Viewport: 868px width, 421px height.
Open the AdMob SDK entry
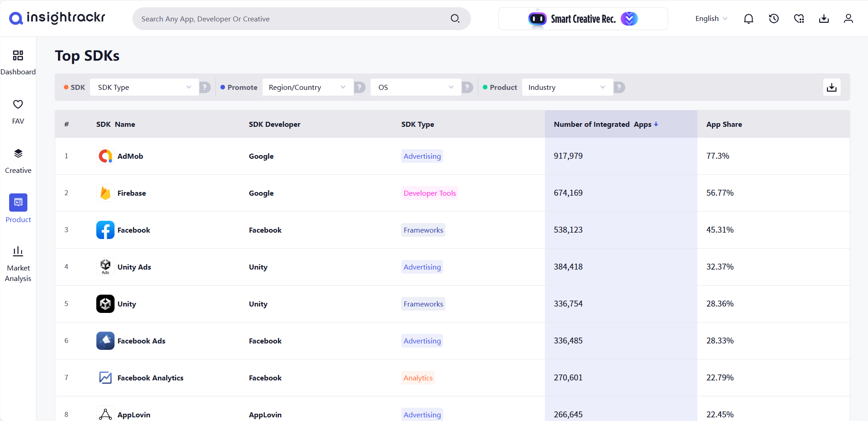[x=130, y=156]
